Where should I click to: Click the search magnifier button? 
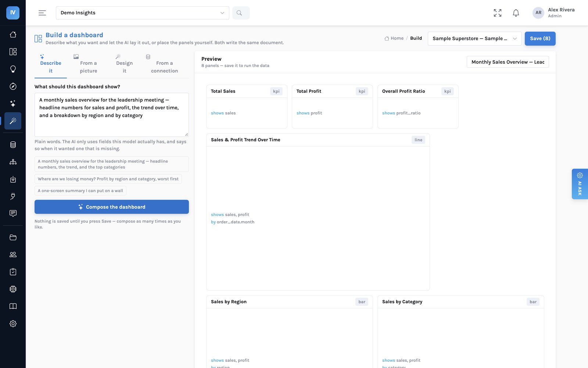pyautogui.click(x=241, y=13)
